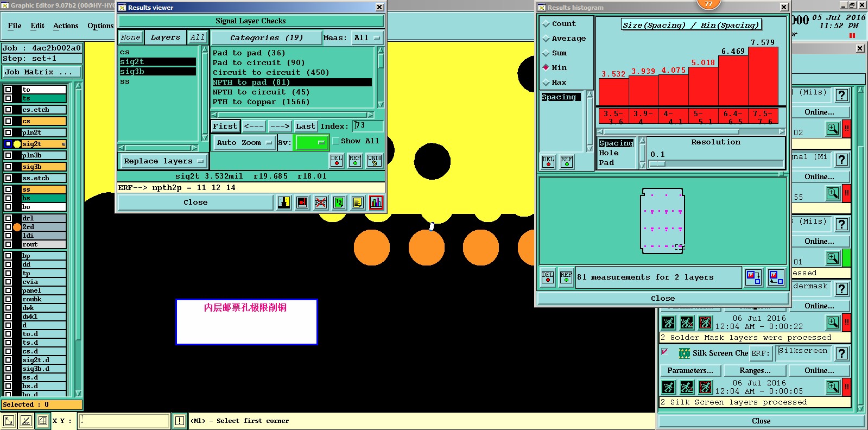
Task: Toggle the checkbox for layer pln2t
Action: pyautogui.click(x=8, y=132)
